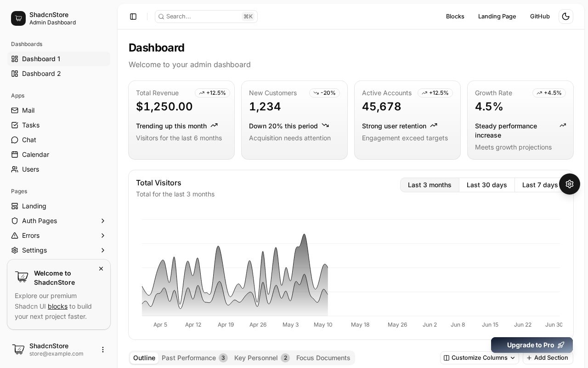
Task: Click the Calendar icon in sidebar
Action: (x=15, y=155)
